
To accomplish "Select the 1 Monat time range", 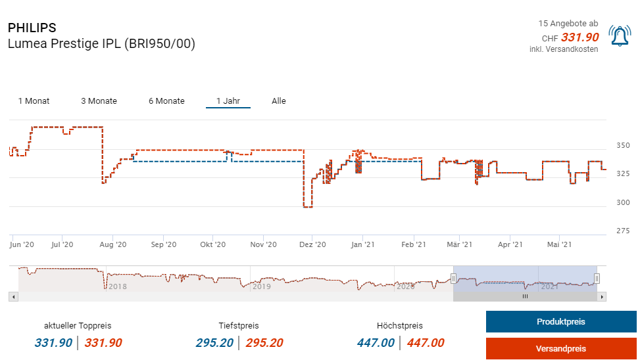I will (34, 101).
